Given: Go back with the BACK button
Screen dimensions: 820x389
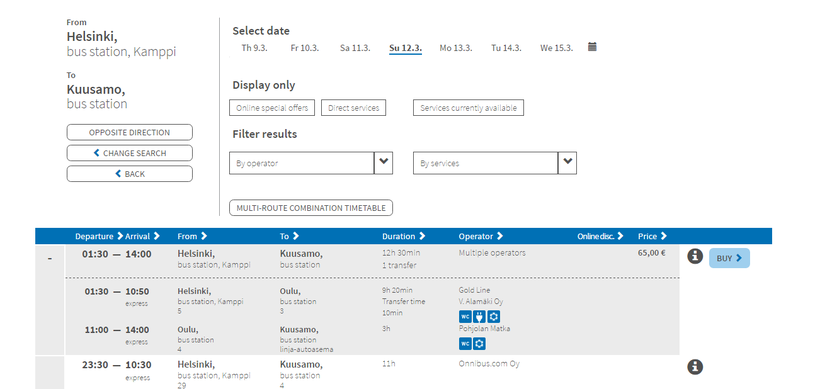Looking at the screenshot, I should [130, 174].
